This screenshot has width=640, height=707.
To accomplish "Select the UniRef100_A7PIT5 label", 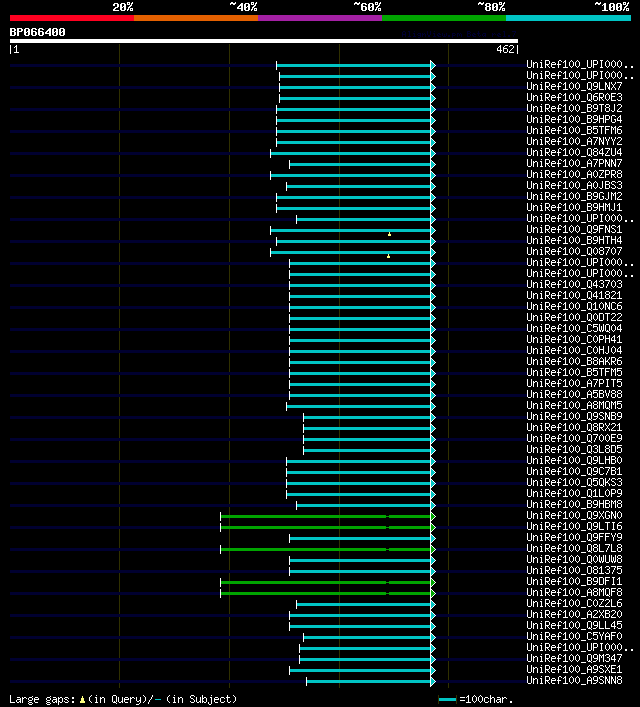I will 574,383.
